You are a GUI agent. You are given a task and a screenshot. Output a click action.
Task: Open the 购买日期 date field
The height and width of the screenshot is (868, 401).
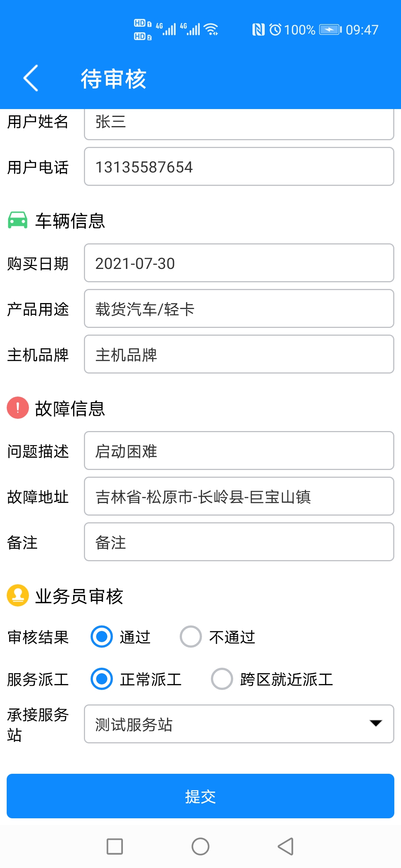click(x=239, y=263)
